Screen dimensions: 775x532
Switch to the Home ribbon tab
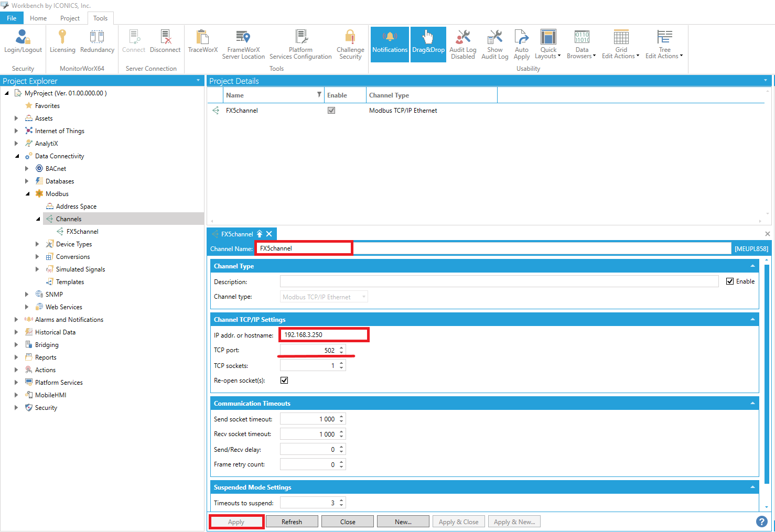coord(38,18)
